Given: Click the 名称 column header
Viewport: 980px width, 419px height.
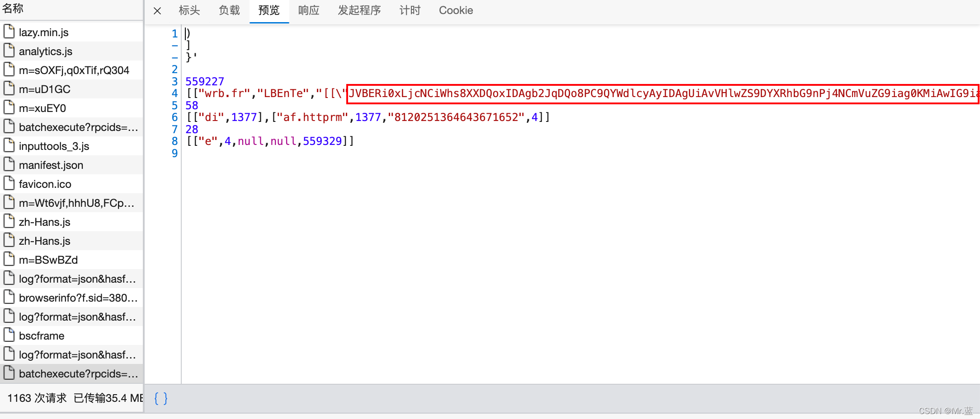Looking at the screenshot, I should point(71,9).
